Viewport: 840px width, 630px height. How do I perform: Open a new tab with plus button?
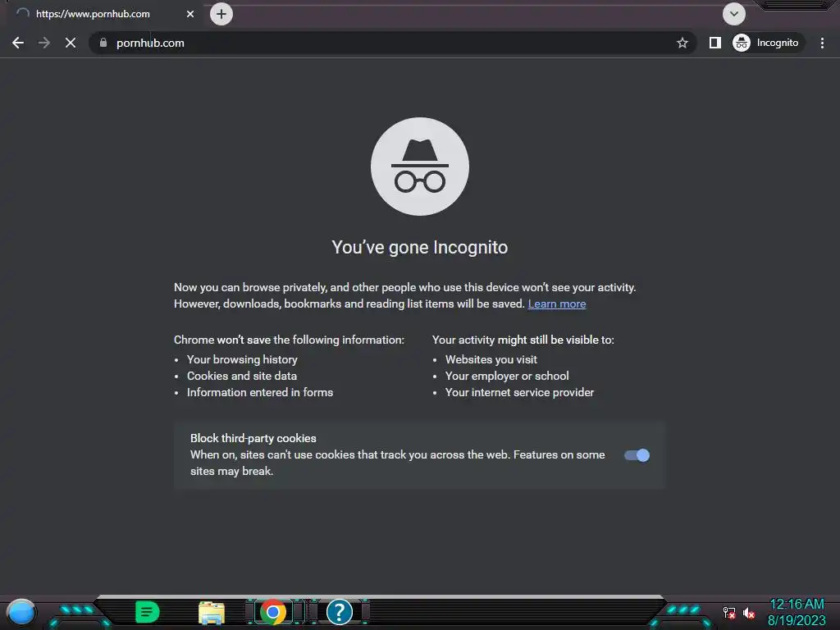pyautogui.click(x=221, y=14)
